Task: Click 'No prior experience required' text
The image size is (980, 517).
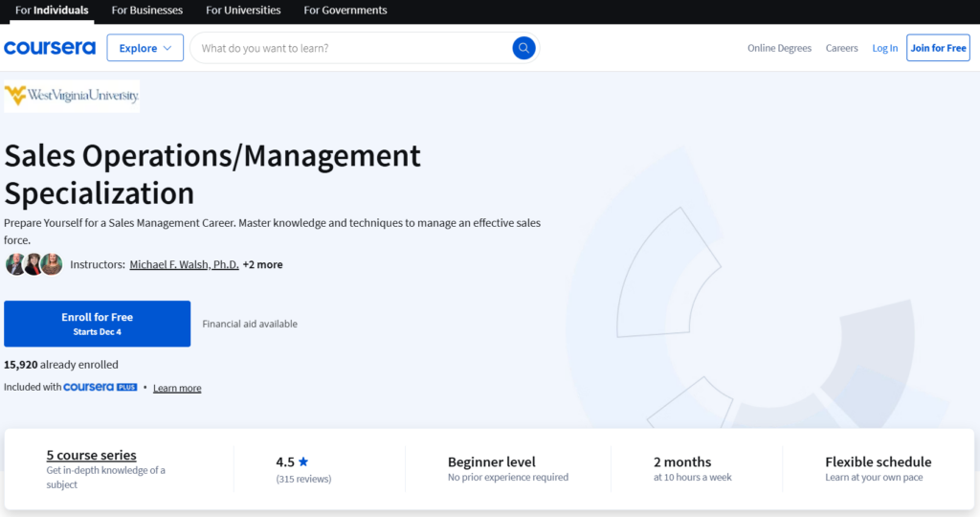Action: coord(507,477)
